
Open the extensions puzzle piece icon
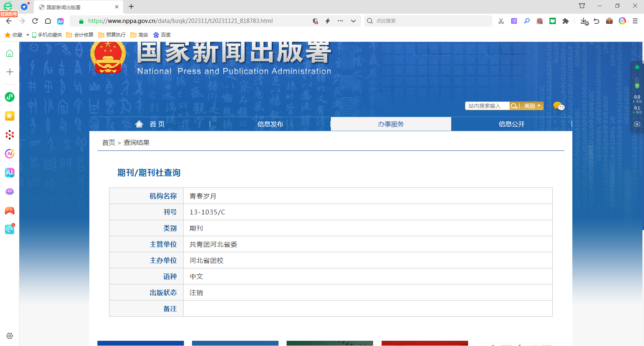point(566,21)
